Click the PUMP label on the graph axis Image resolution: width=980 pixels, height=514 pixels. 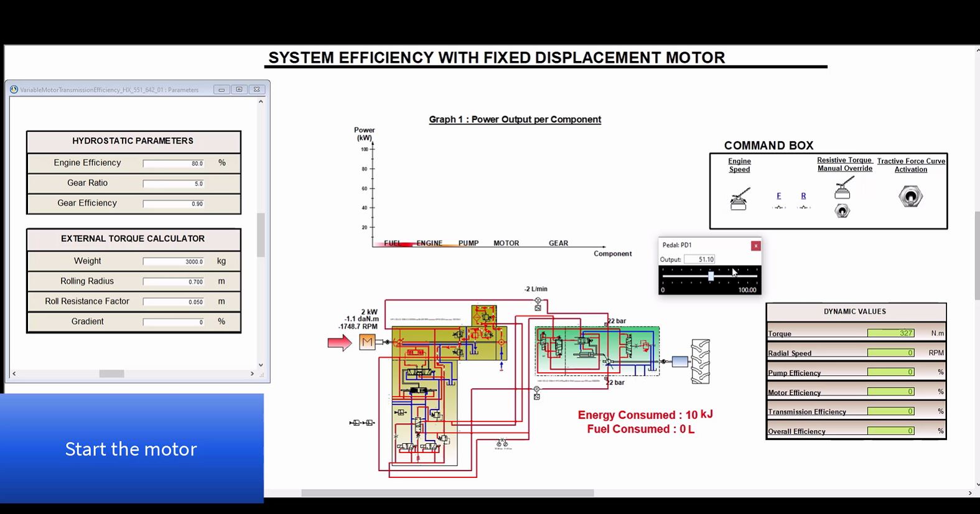tap(469, 243)
